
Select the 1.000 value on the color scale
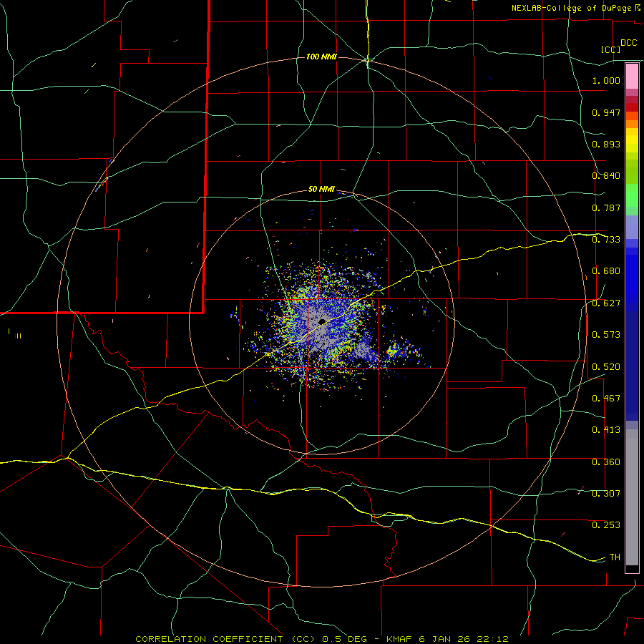pyautogui.click(x=606, y=80)
